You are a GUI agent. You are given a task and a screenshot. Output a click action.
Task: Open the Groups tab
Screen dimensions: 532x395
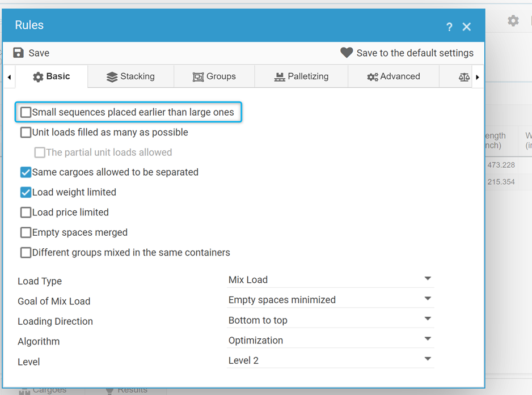[214, 77]
